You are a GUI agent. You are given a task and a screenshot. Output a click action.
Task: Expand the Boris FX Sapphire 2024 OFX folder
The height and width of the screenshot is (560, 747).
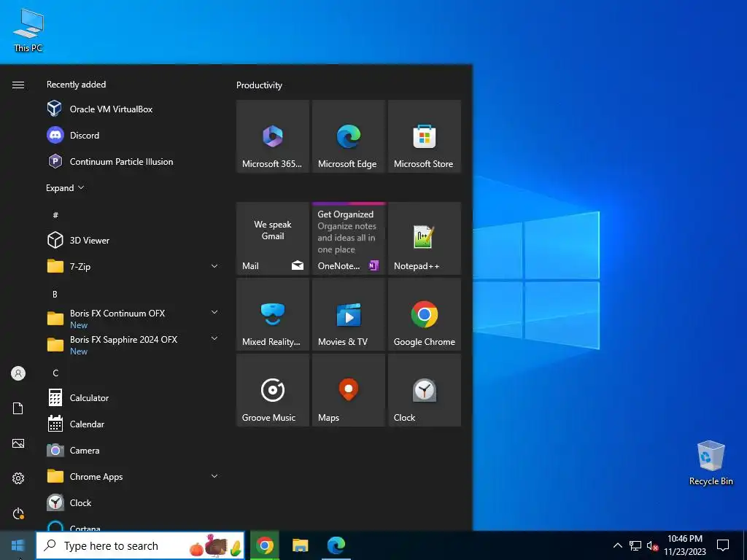coord(214,338)
